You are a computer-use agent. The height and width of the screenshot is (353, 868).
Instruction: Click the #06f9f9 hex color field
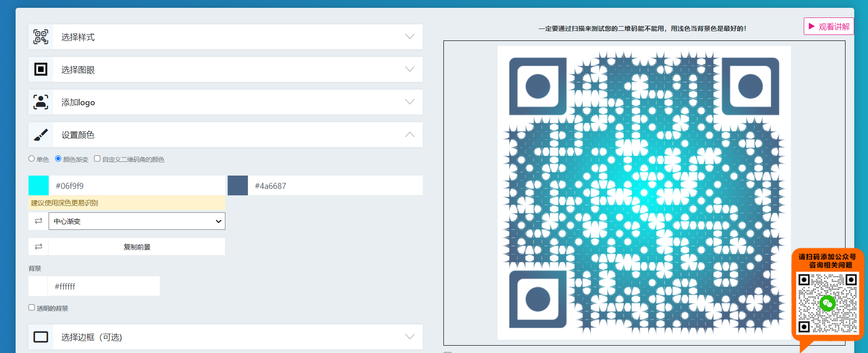coord(137,185)
